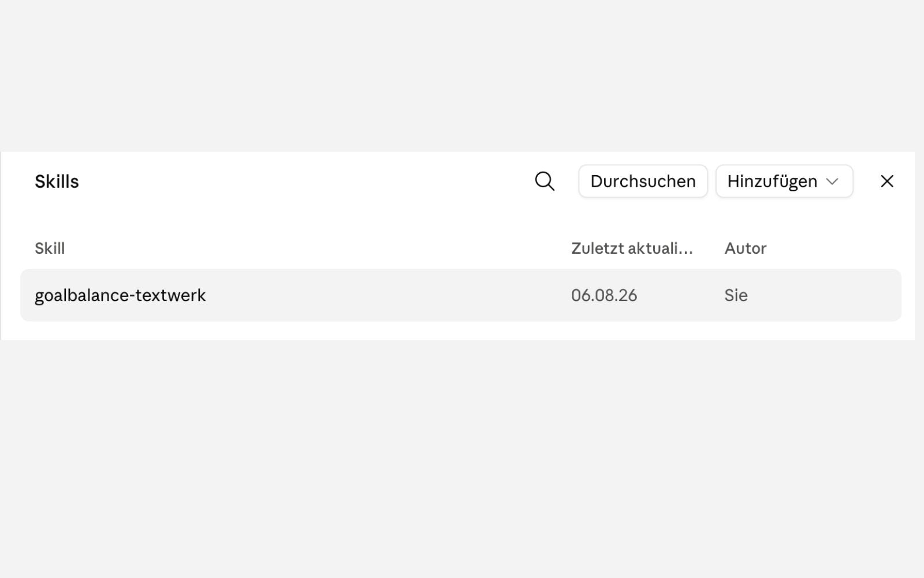Sort by Zuletzt aktuali… column header

(x=632, y=249)
